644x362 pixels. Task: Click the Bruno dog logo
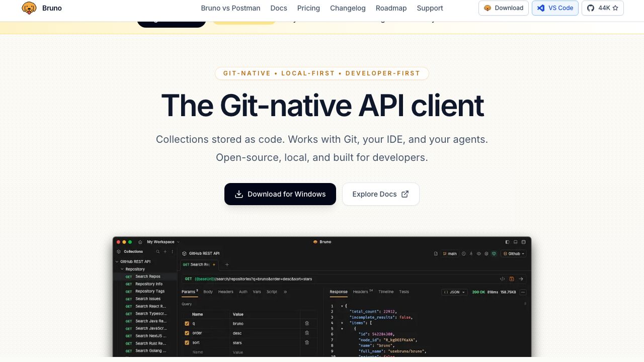click(x=29, y=8)
